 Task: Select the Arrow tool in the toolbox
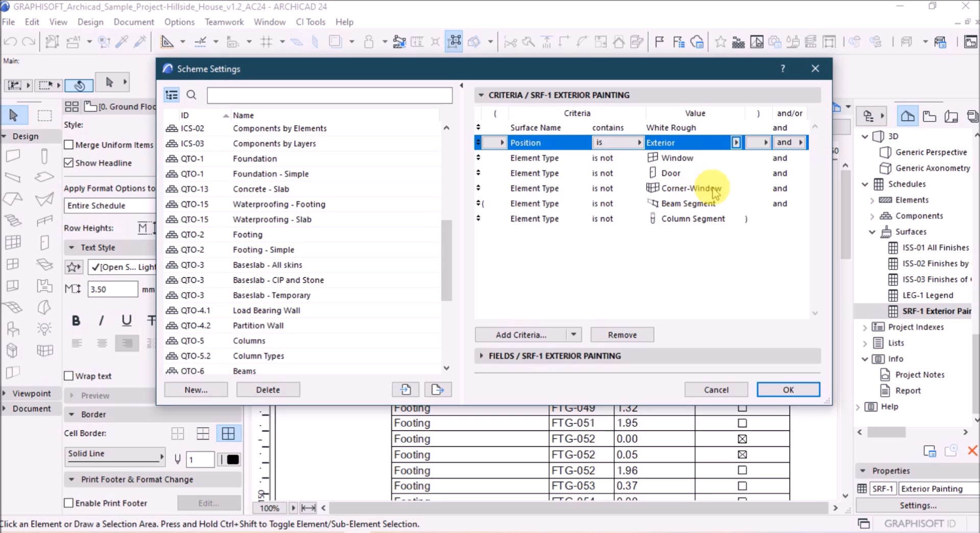pyautogui.click(x=14, y=115)
